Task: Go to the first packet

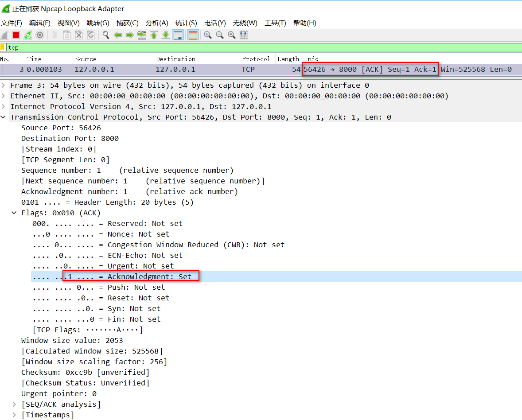Action: click(x=154, y=35)
